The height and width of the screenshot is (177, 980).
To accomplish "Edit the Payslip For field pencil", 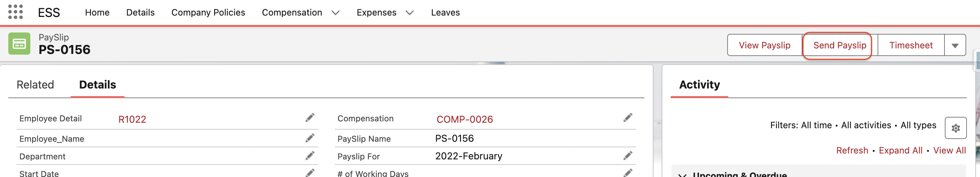I will [628, 156].
